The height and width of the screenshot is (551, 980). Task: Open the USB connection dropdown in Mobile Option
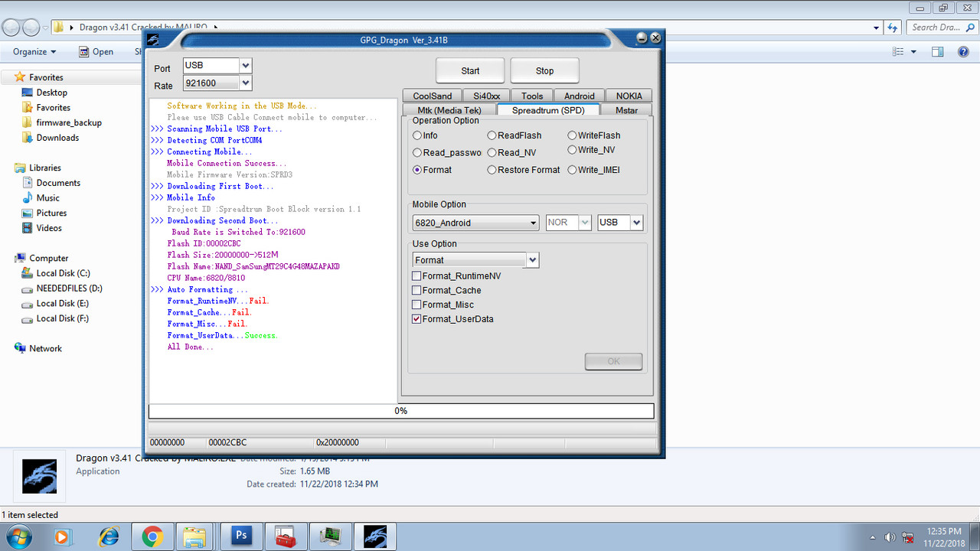[x=637, y=223]
